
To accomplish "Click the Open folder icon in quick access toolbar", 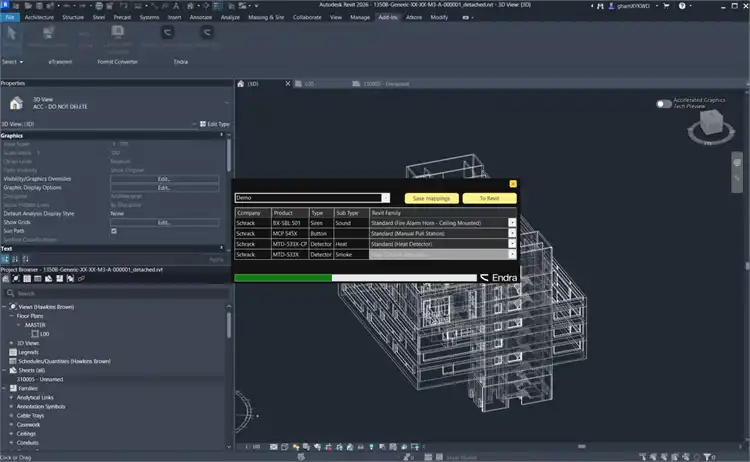I will (28, 6).
